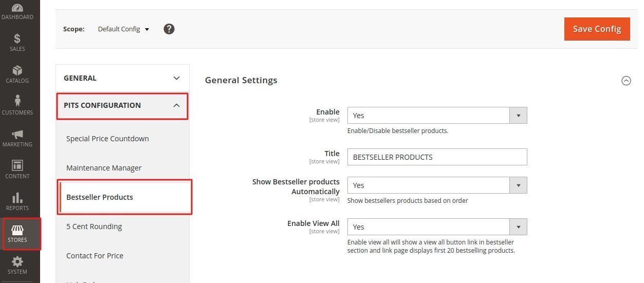Click the Save Config button
Viewport: 644px width, 283px height.
(x=597, y=29)
